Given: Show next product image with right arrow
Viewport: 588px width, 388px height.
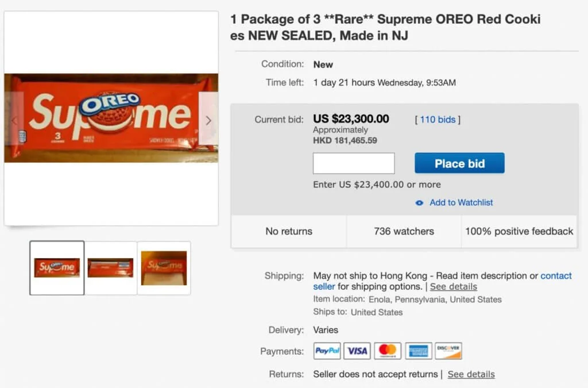Looking at the screenshot, I should [208, 120].
